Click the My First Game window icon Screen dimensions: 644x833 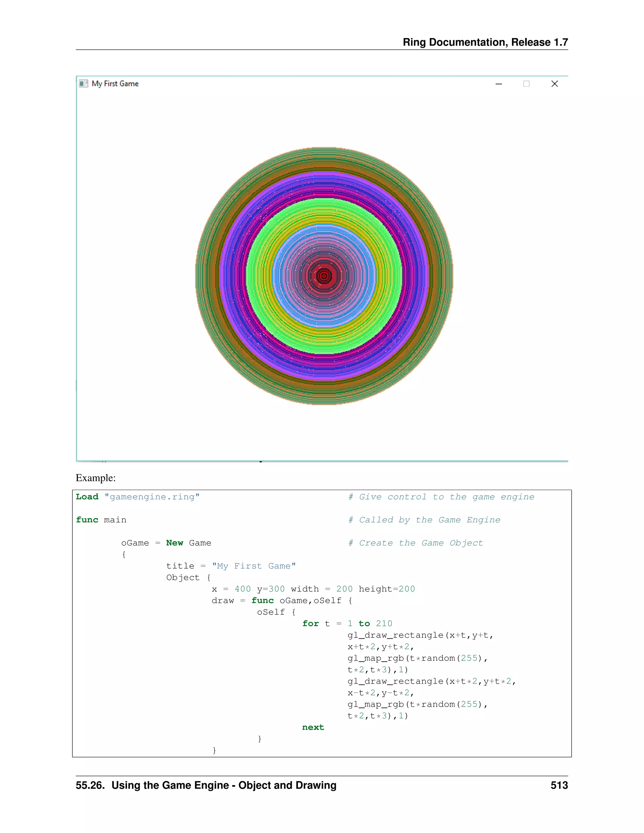pyautogui.click(x=83, y=84)
